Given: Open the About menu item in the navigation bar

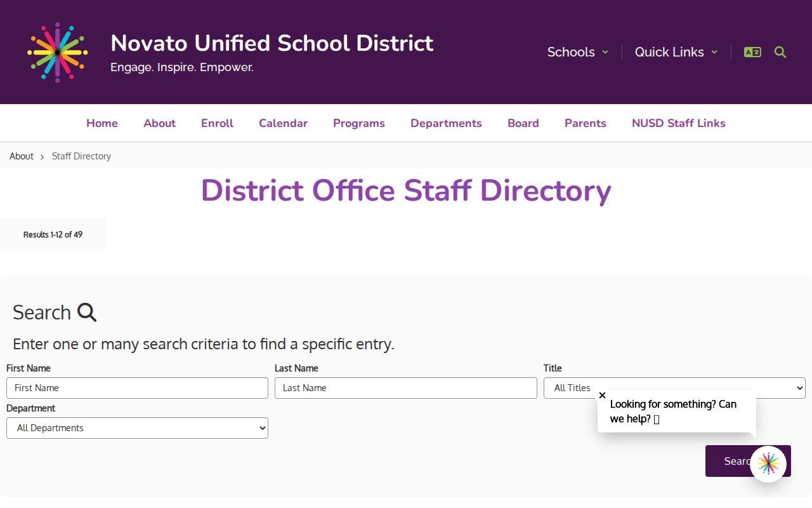Looking at the screenshot, I should [159, 123].
